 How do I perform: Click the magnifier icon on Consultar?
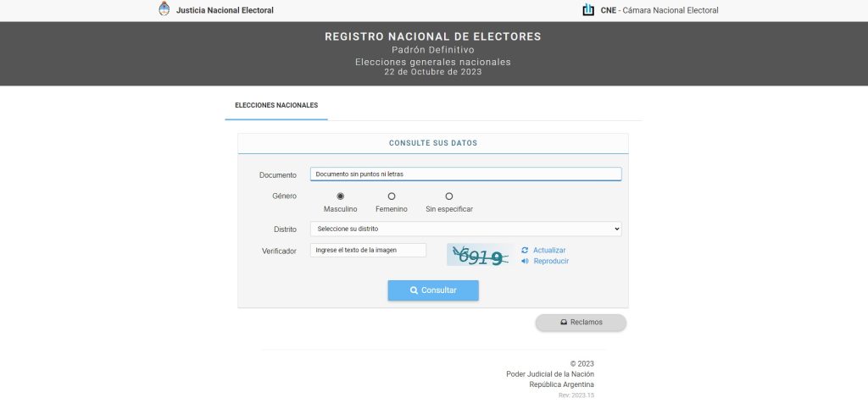pos(414,290)
